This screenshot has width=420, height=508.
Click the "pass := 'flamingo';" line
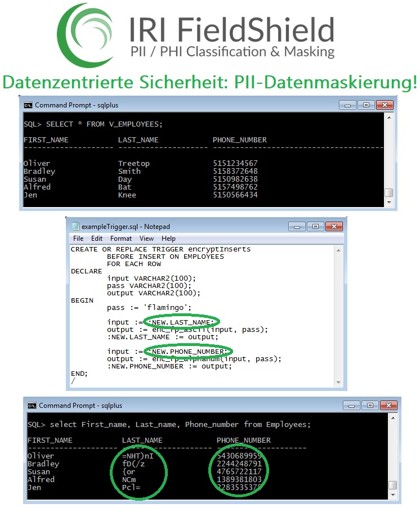pos(149,308)
